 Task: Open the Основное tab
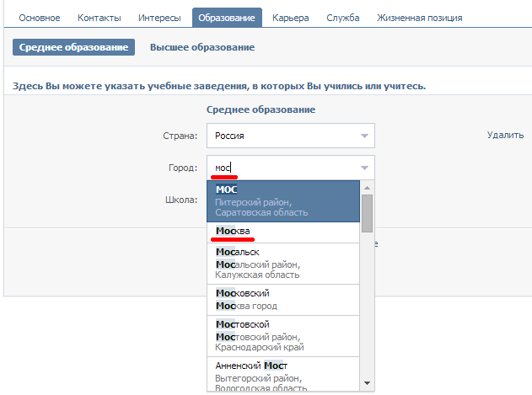(40, 18)
